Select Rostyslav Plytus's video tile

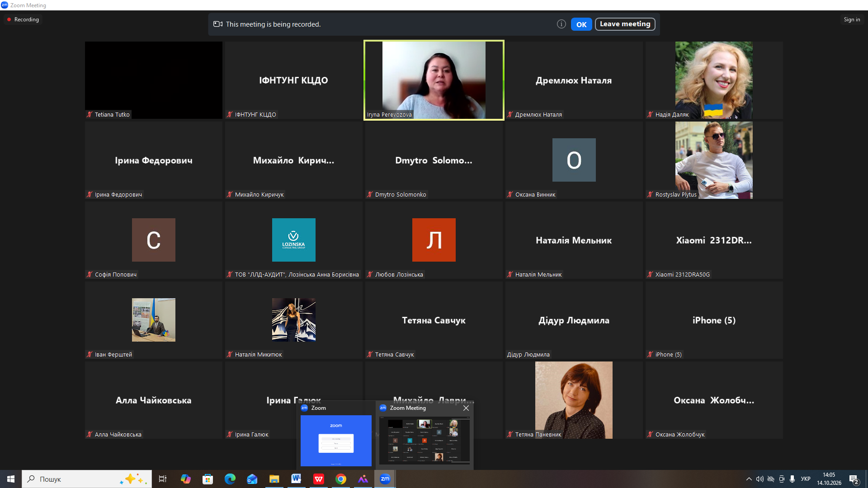(x=714, y=160)
